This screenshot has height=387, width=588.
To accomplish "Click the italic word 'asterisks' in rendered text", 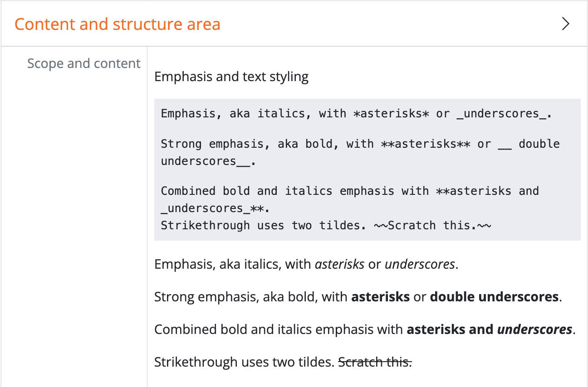I will [x=339, y=264].
